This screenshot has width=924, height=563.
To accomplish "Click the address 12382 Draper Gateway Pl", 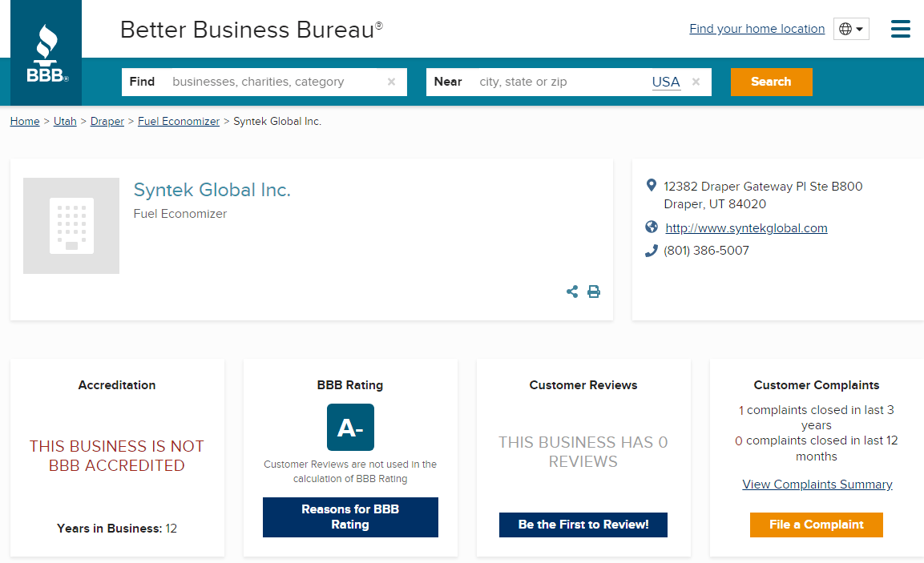I will coord(763,195).
